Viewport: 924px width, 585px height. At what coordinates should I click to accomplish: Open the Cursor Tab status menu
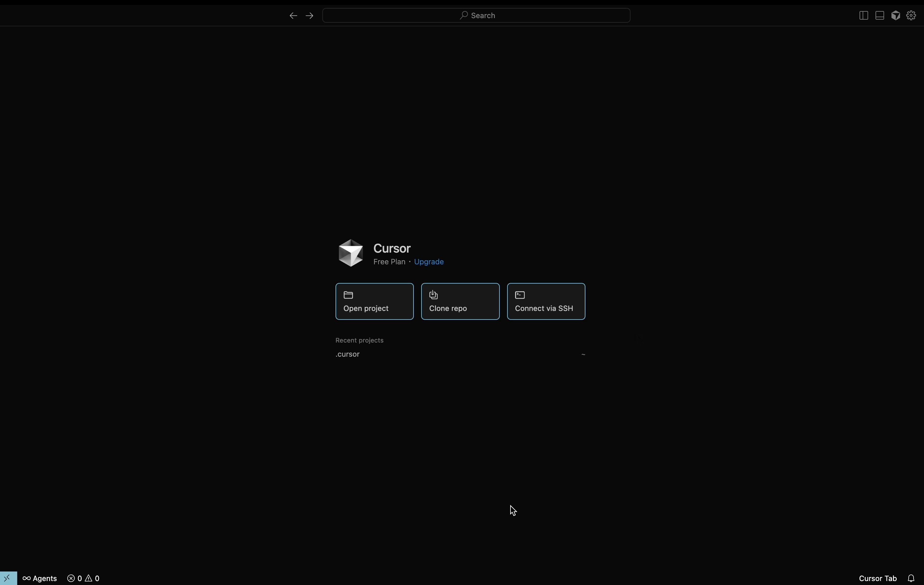tap(878, 578)
